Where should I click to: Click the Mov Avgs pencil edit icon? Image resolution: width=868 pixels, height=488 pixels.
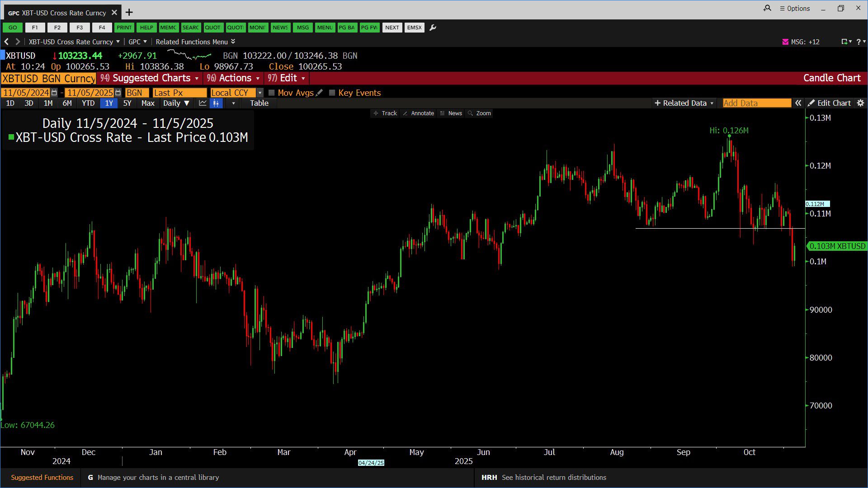pyautogui.click(x=320, y=93)
